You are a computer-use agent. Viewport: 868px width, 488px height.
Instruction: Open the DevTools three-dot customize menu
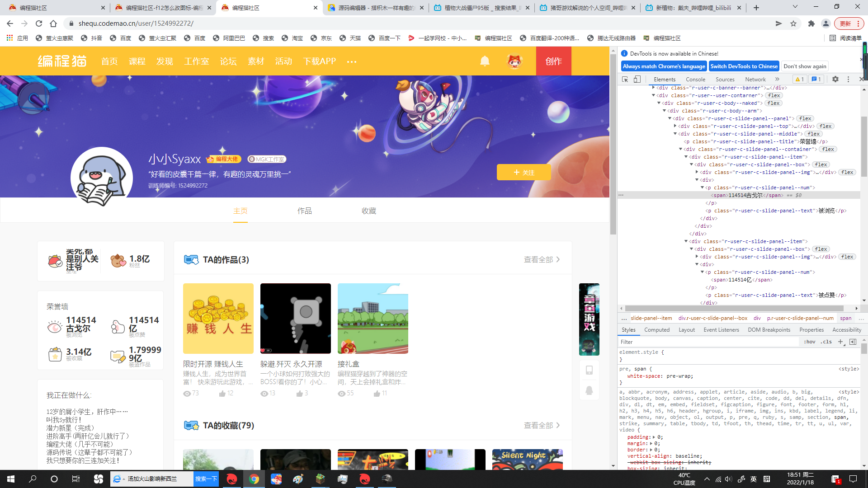pos(849,79)
